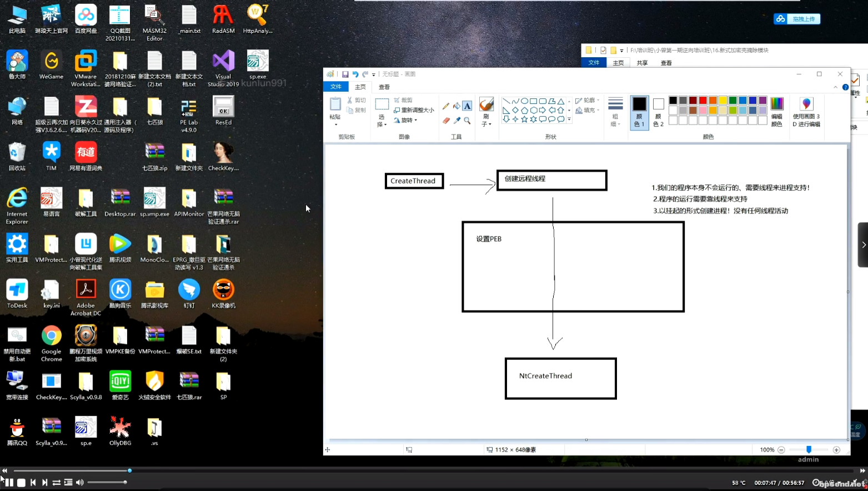Expand the Paste (粘贴) dropdown arrow

coord(335,124)
